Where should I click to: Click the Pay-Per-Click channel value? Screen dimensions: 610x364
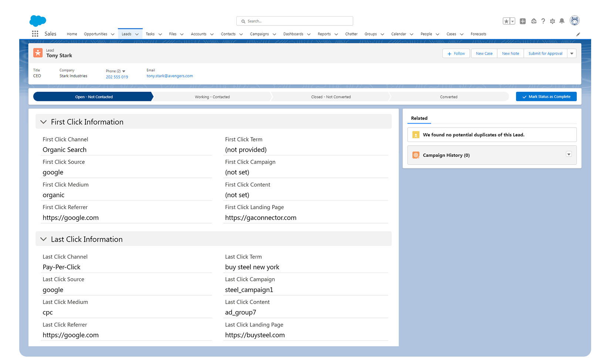61,267
